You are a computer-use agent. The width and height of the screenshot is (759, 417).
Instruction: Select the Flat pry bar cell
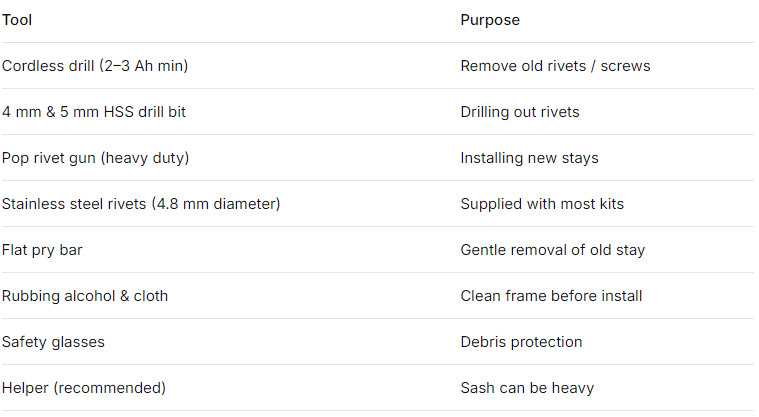42,250
